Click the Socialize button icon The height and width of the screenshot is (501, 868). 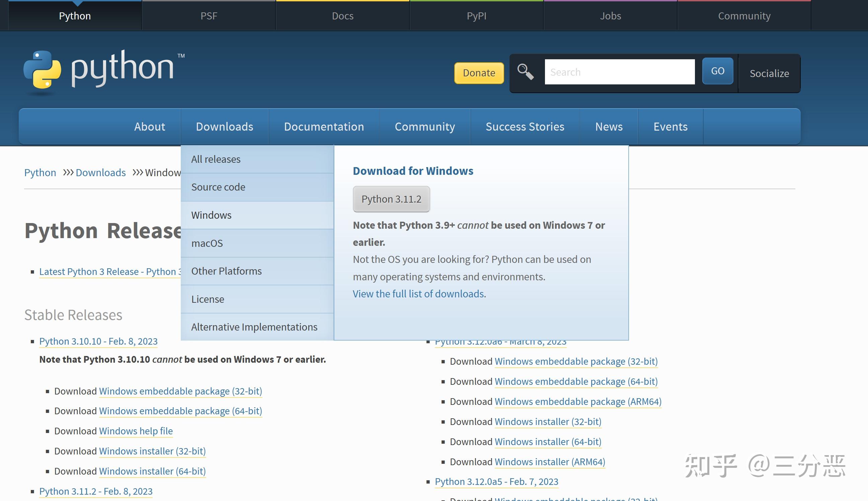pos(769,72)
